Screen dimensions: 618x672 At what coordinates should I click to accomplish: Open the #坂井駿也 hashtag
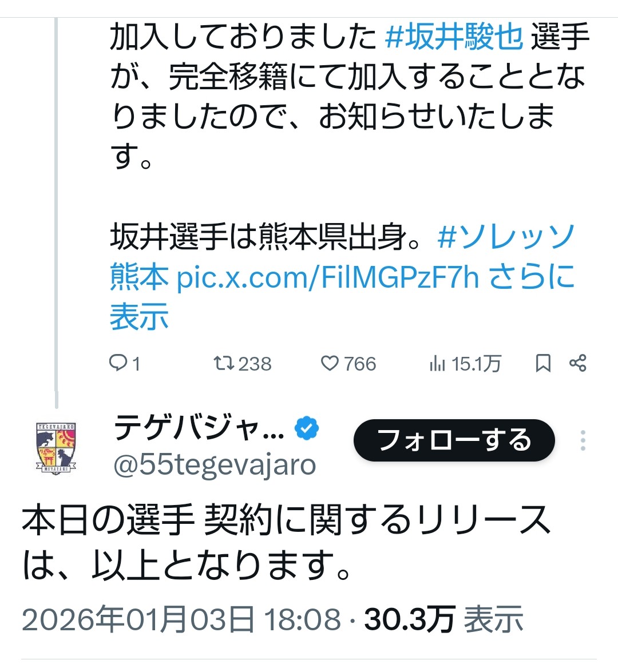pyautogui.click(x=454, y=38)
